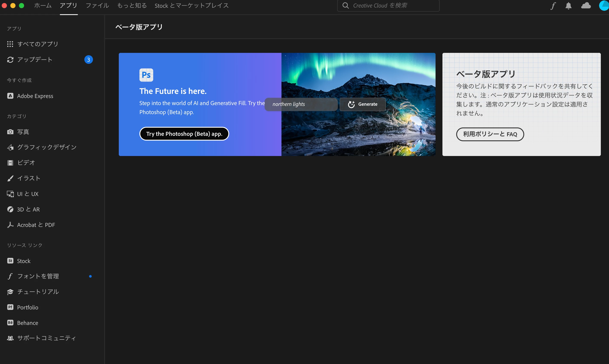Click Try the Photoshop (Beta) app button
This screenshot has height=364, width=609.
click(184, 134)
